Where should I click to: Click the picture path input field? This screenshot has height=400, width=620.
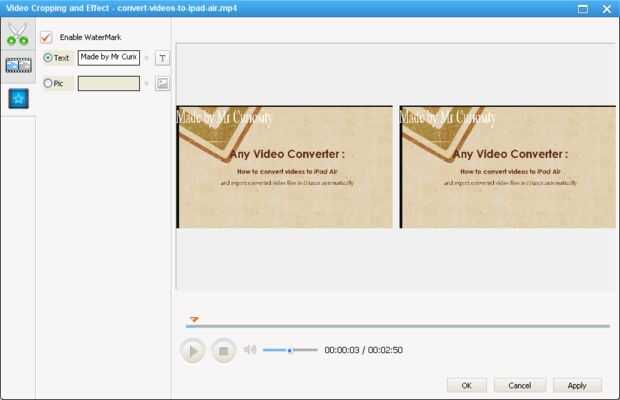coord(109,83)
